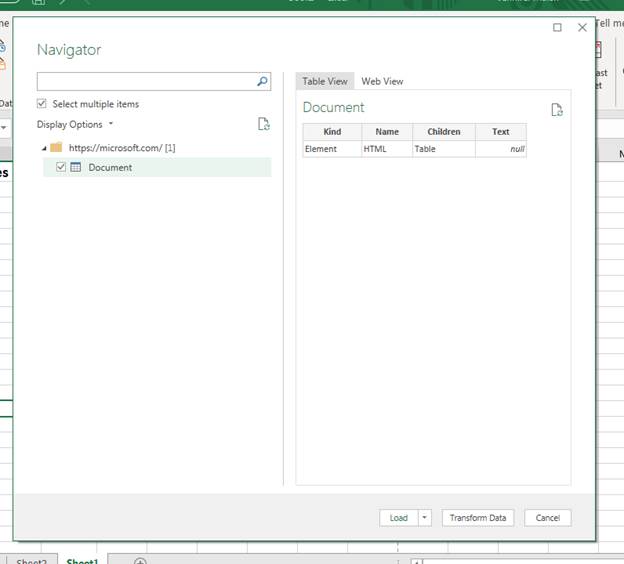Click the table icon beside Document
Viewport: 624px width, 564px height.
pos(76,167)
